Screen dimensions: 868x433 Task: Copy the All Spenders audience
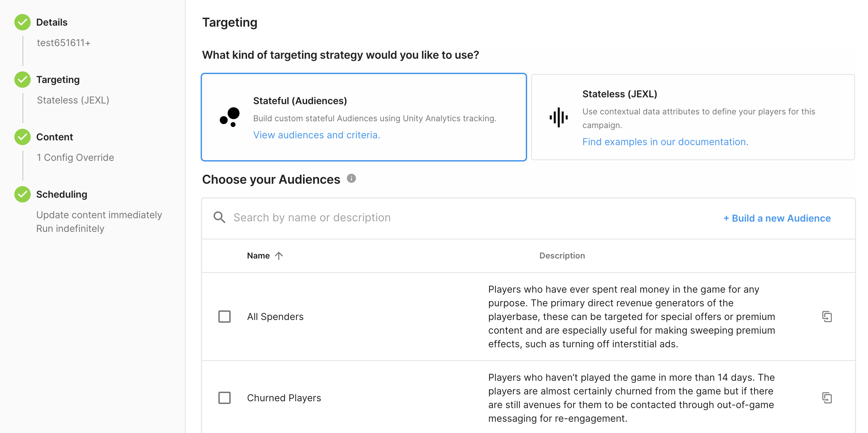point(827,317)
